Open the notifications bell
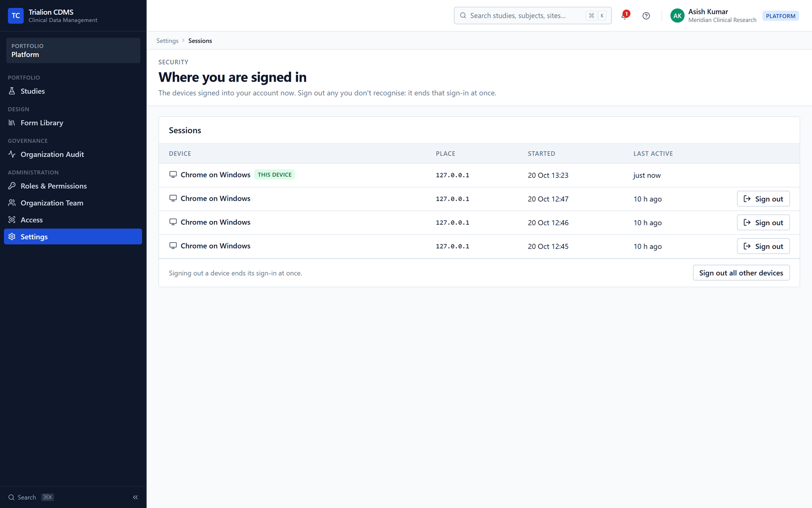 [x=625, y=16]
